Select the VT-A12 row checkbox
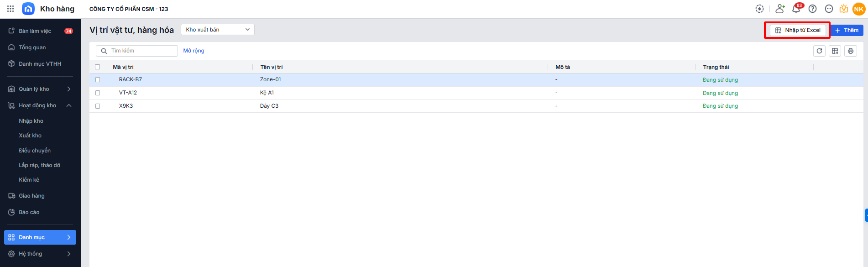This screenshot has height=267, width=868. 98,93
